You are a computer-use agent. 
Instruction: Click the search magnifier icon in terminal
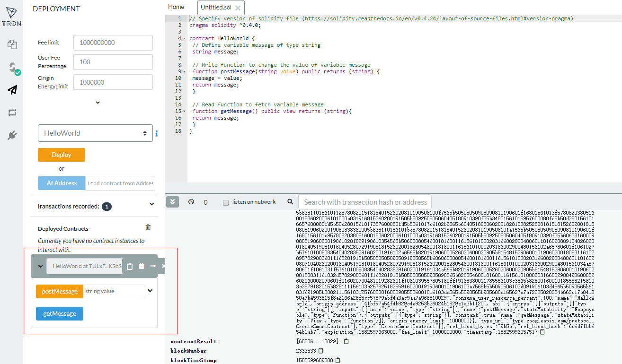pyautogui.click(x=291, y=202)
